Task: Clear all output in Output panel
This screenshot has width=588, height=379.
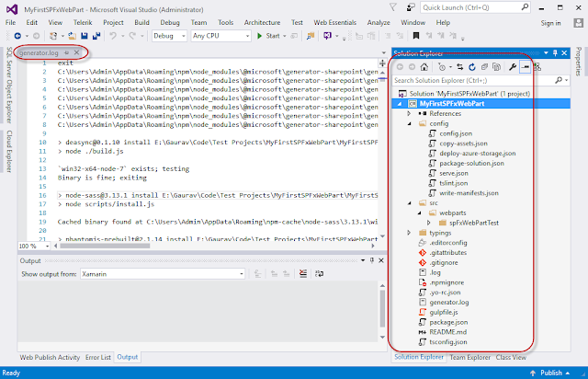Action: coord(303,274)
